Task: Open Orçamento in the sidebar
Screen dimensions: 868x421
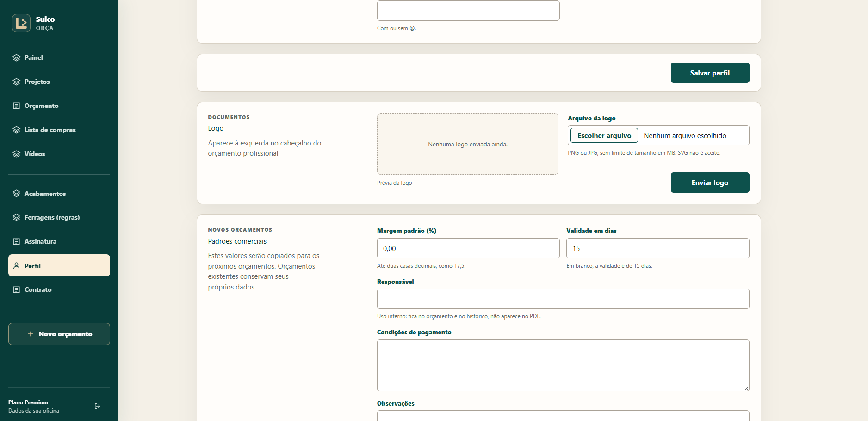Action: pyautogui.click(x=59, y=106)
